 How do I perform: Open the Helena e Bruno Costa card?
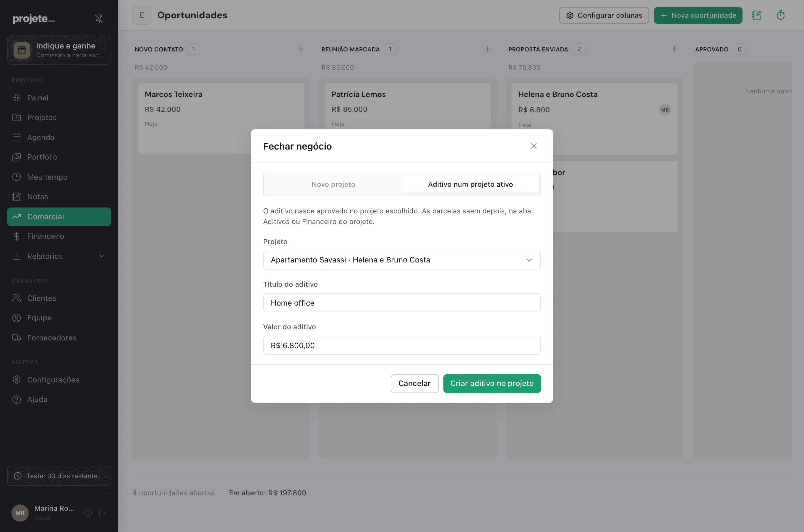[595, 119]
